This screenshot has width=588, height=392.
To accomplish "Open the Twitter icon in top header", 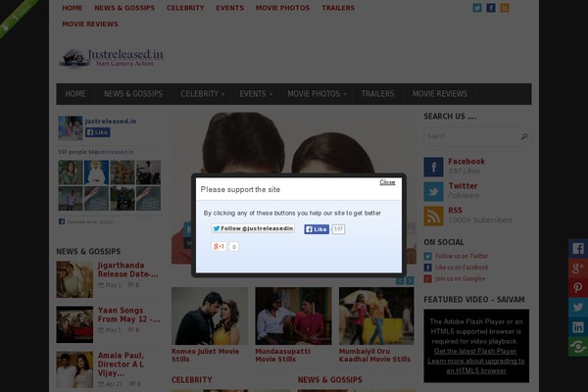I will (477, 8).
